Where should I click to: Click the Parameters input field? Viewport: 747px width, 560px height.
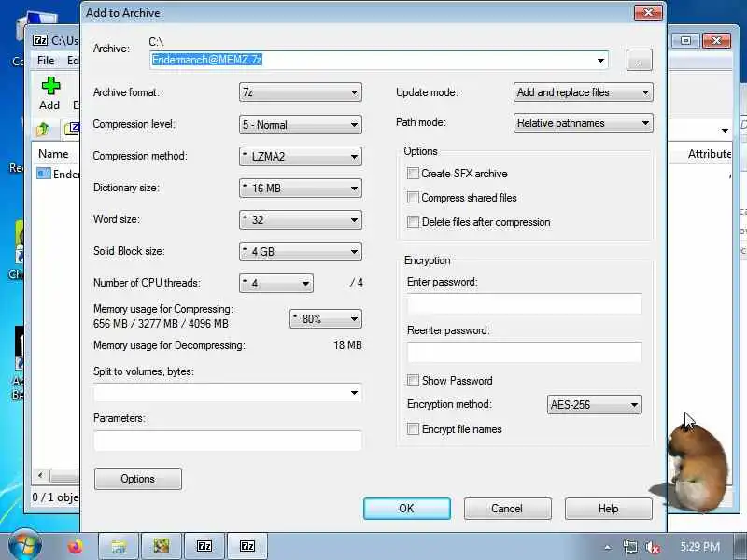[x=228, y=441]
